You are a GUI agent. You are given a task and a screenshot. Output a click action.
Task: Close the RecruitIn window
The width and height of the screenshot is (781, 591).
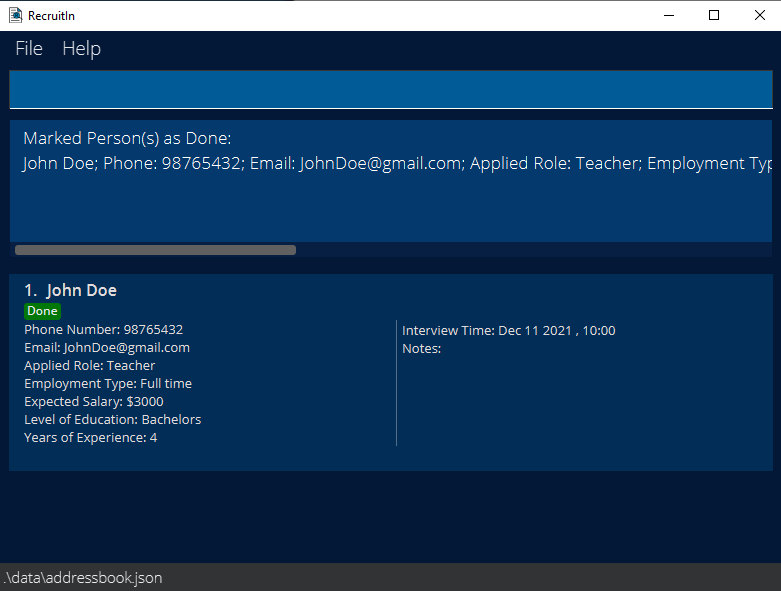pyautogui.click(x=760, y=15)
